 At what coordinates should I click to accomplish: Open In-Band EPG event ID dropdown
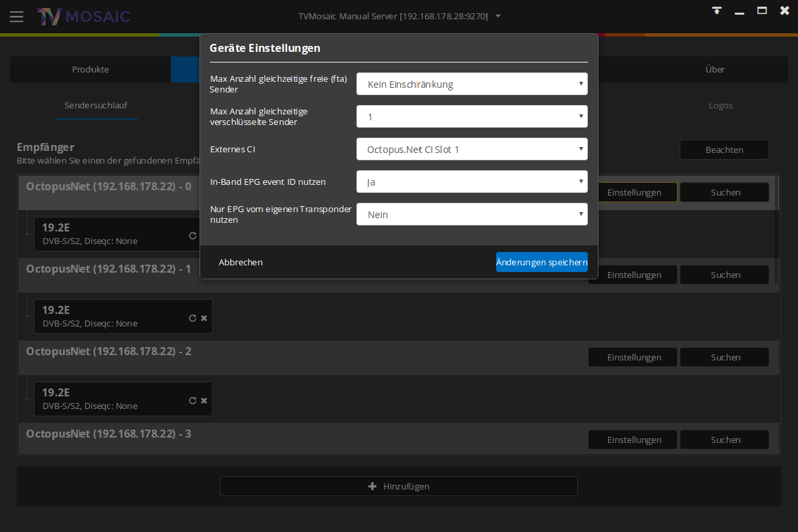coord(472,182)
